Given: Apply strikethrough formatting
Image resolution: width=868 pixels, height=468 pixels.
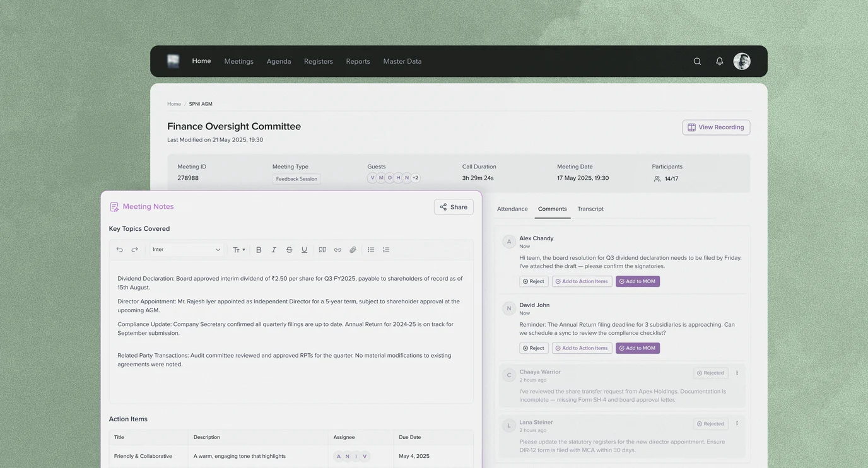Looking at the screenshot, I should (289, 250).
